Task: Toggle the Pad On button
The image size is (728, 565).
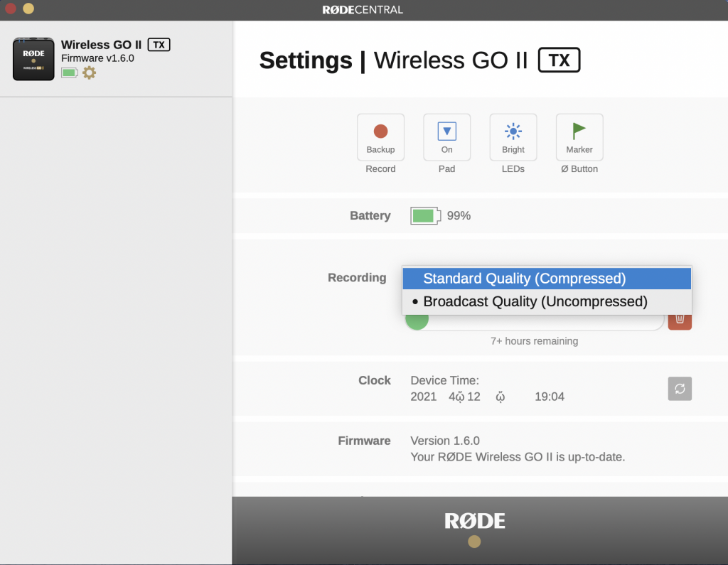Action: tap(446, 137)
